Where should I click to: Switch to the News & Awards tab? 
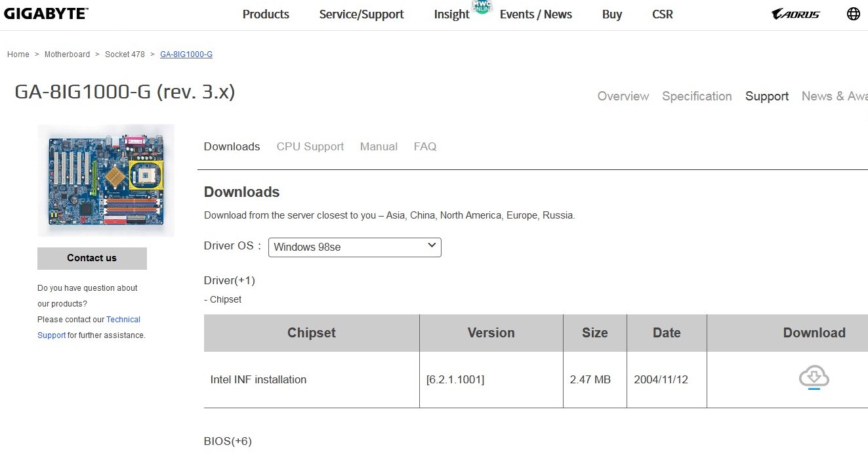[x=835, y=96]
